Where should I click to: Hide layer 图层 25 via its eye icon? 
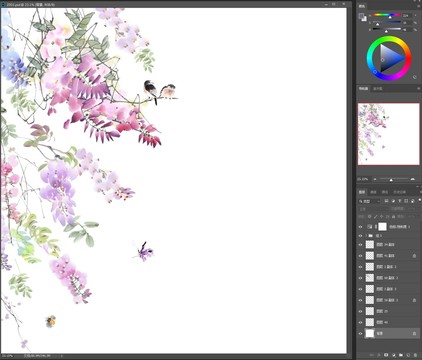pyautogui.click(x=360, y=311)
